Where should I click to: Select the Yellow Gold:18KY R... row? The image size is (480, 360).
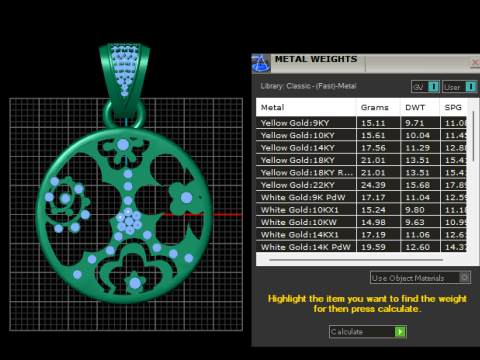point(361,172)
